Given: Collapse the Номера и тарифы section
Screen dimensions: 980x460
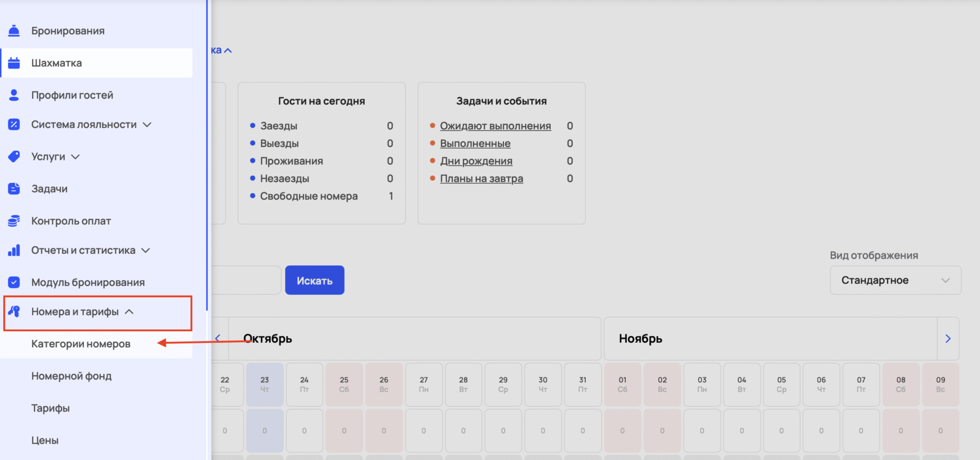Looking at the screenshot, I should coord(129,311).
